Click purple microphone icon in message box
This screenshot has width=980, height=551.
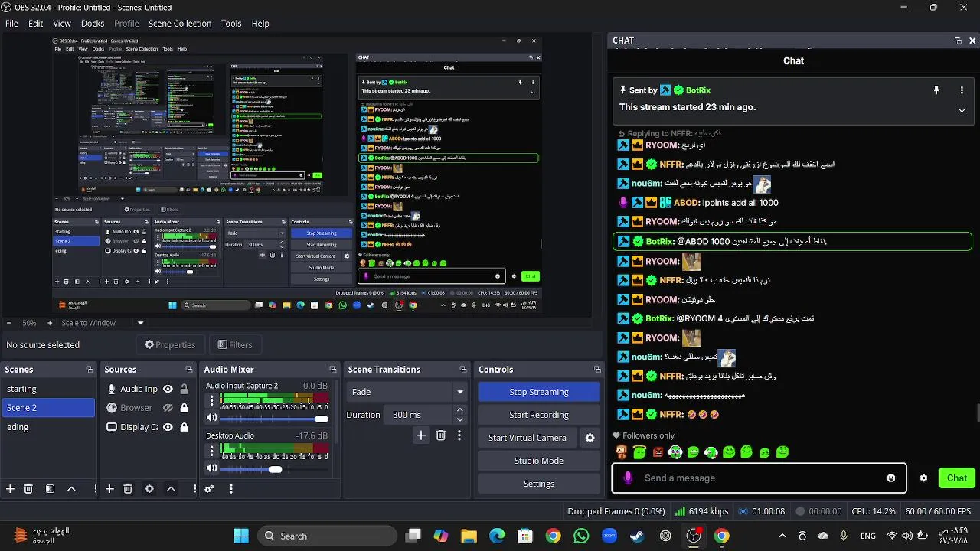tap(628, 478)
